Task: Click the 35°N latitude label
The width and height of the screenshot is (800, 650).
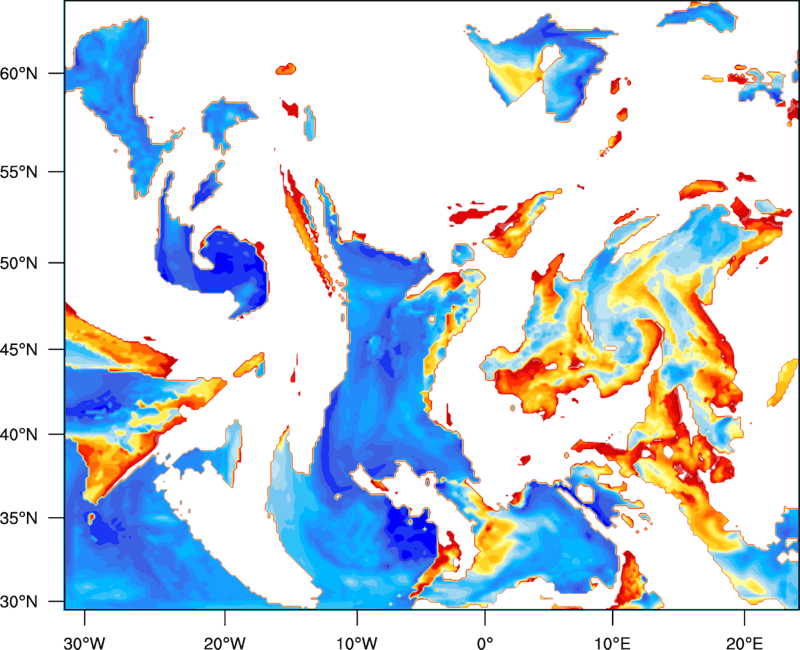Action: [19, 518]
